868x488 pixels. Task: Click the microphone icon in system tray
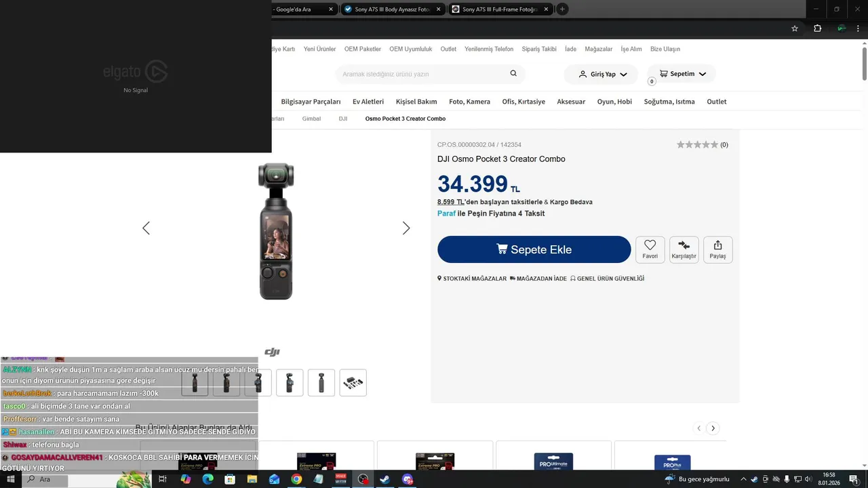point(787,479)
